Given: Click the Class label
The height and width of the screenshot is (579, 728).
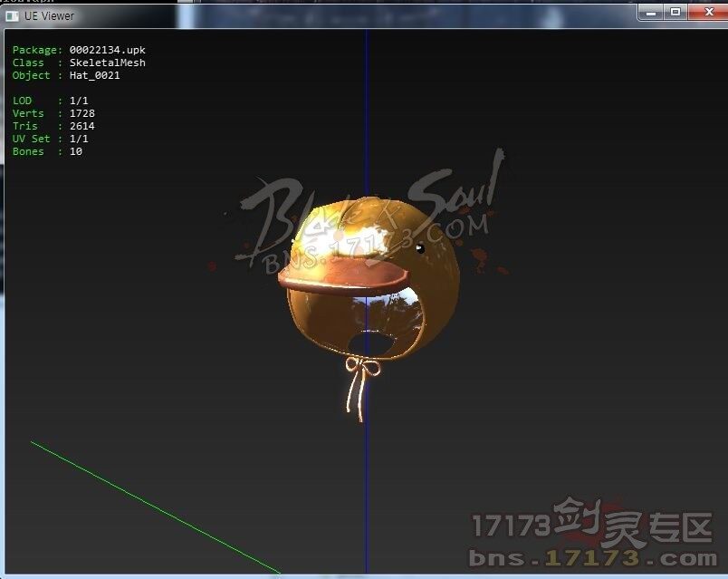Looking at the screenshot, I should click(28, 63).
